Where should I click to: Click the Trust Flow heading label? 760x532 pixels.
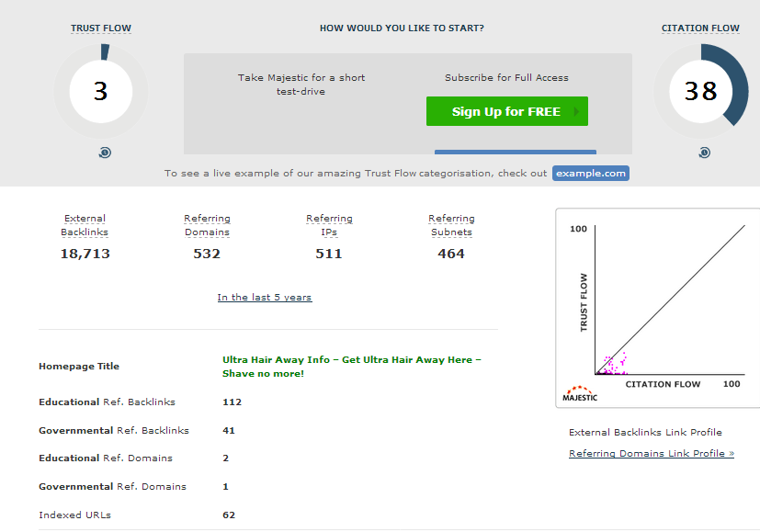tap(101, 28)
